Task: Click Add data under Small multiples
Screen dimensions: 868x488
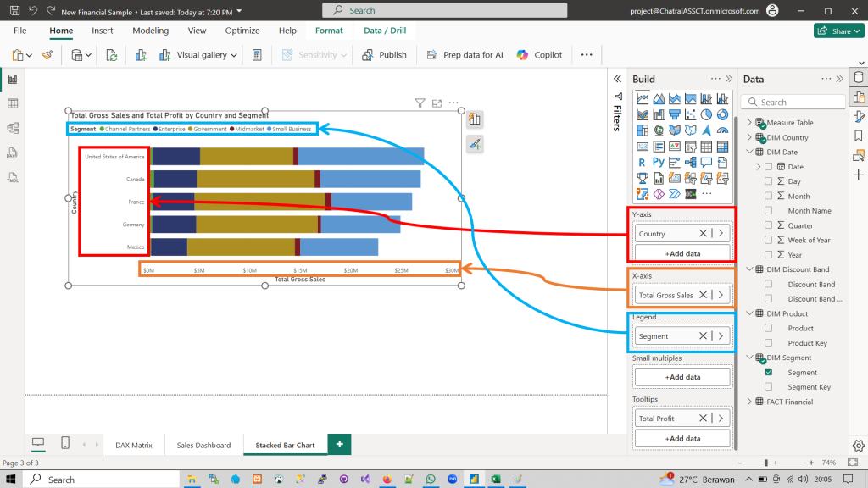Action: tap(682, 376)
